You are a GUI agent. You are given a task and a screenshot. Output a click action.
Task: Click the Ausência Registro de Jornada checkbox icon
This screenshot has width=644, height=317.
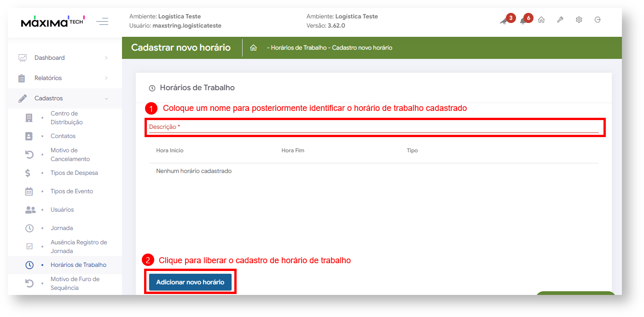[x=29, y=247]
